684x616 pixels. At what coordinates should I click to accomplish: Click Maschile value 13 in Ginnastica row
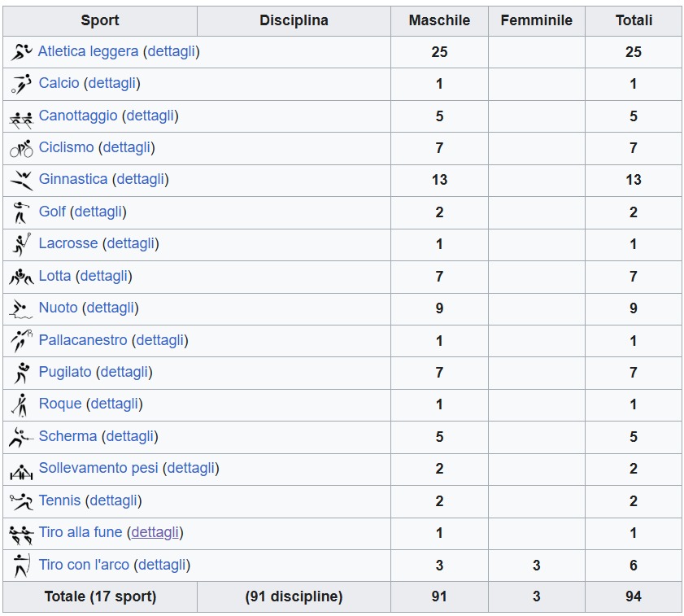(x=439, y=180)
